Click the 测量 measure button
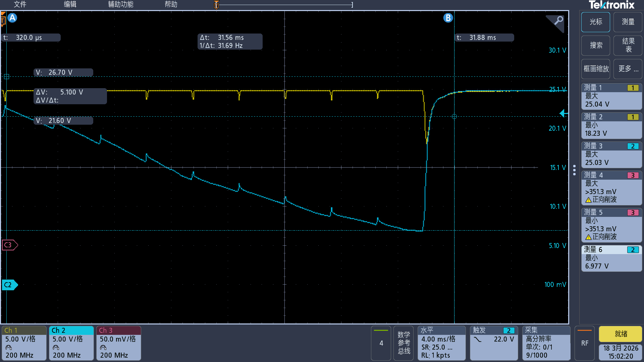 pos(628,22)
